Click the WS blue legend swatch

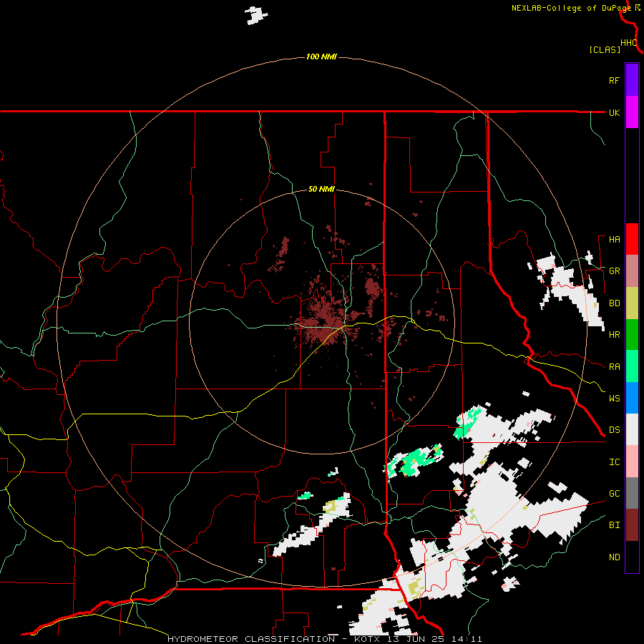point(632,398)
